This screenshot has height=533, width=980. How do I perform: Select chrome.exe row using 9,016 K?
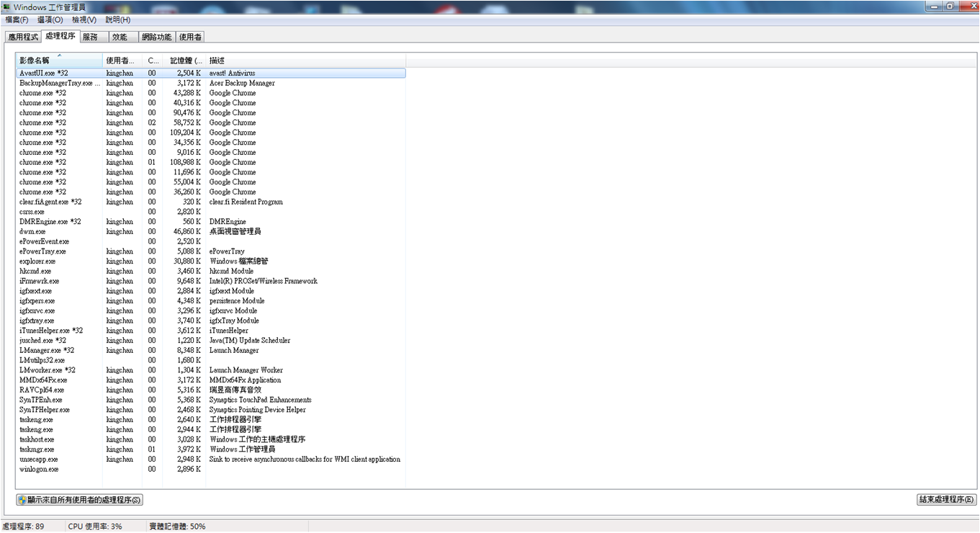coord(211,152)
